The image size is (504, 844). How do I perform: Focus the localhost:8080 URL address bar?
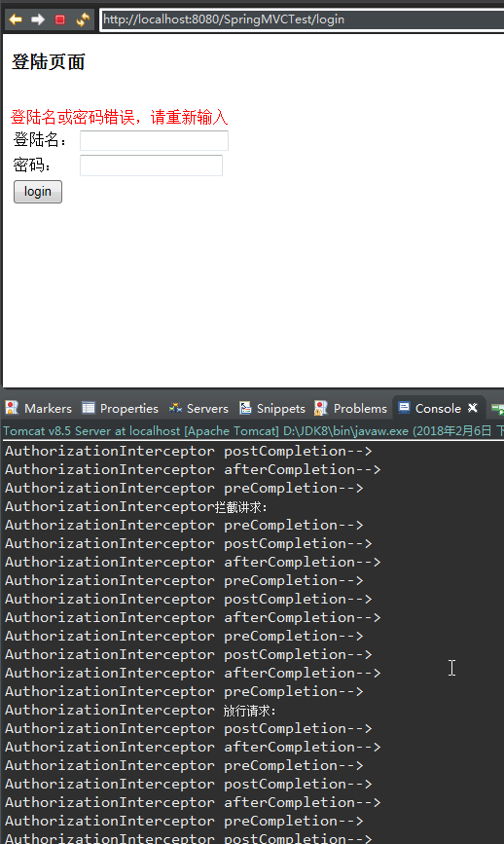coord(303,19)
